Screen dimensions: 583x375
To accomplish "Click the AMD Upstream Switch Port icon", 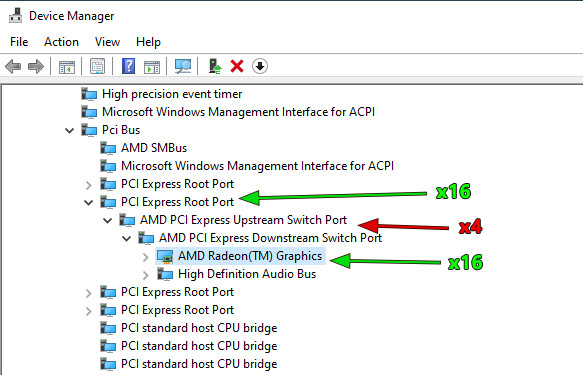I will pyautogui.click(x=127, y=220).
